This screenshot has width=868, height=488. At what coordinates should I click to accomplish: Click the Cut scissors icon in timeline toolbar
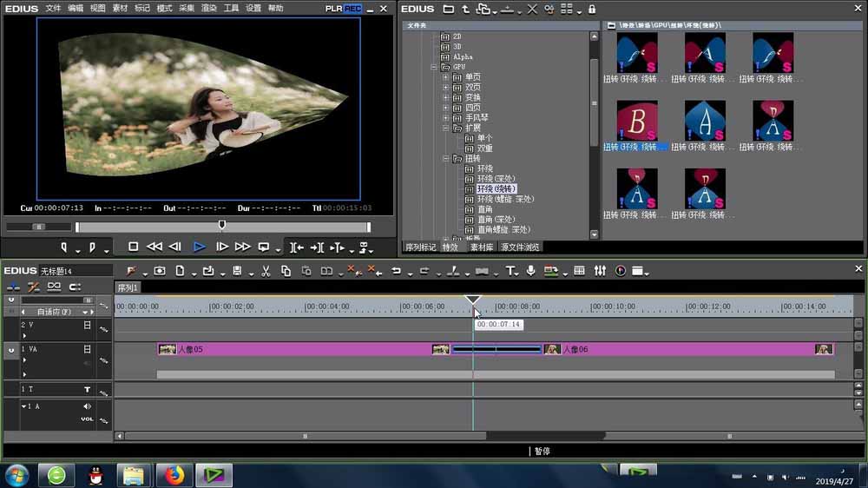tap(266, 271)
